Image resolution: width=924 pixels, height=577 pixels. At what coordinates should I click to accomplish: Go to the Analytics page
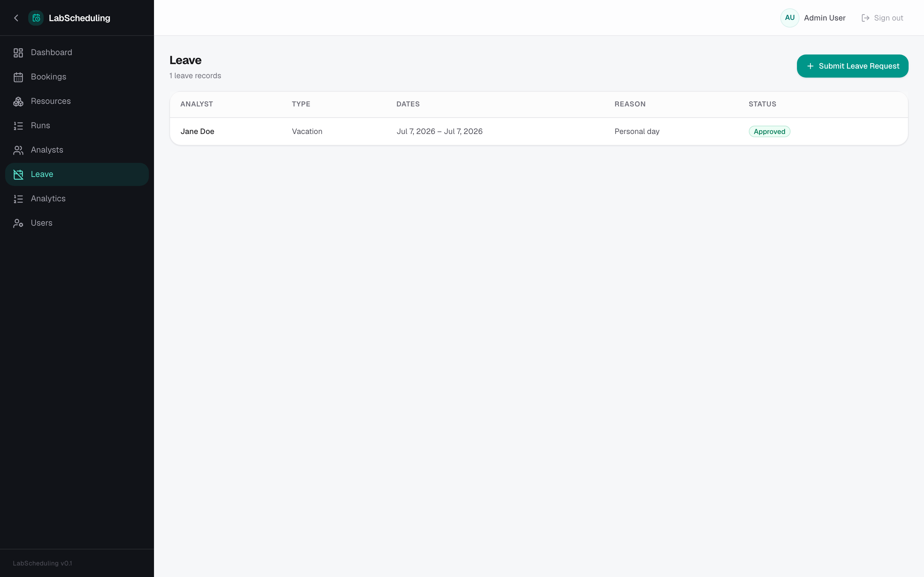click(77, 199)
